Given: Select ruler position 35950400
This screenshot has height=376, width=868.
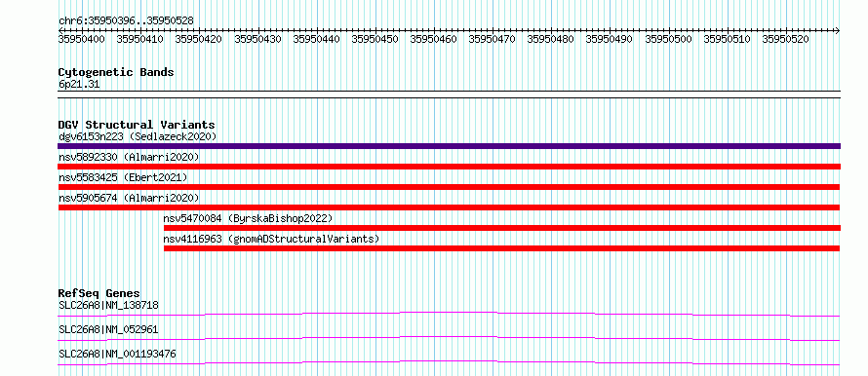Looking at the screenshot, I should (x=81, y=39).
